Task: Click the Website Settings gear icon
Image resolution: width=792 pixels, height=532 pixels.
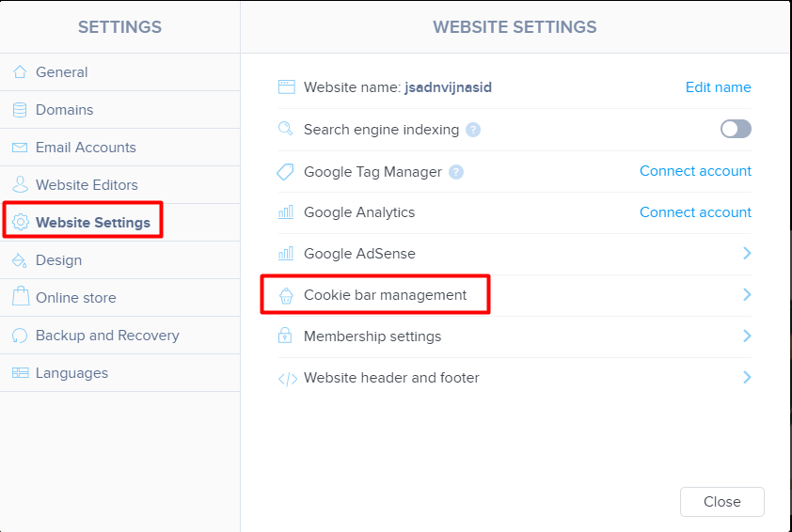Action: click(x=20, y=222)
